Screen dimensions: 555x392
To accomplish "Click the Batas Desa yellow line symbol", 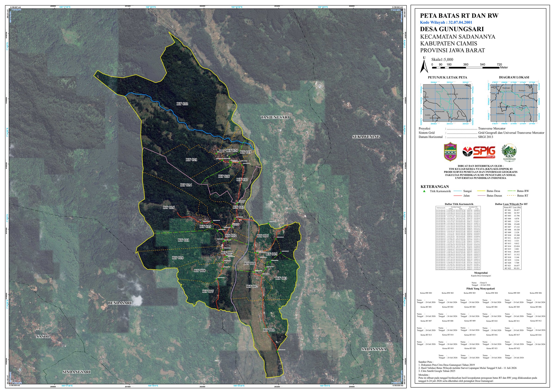I will (x=481, y=191).
